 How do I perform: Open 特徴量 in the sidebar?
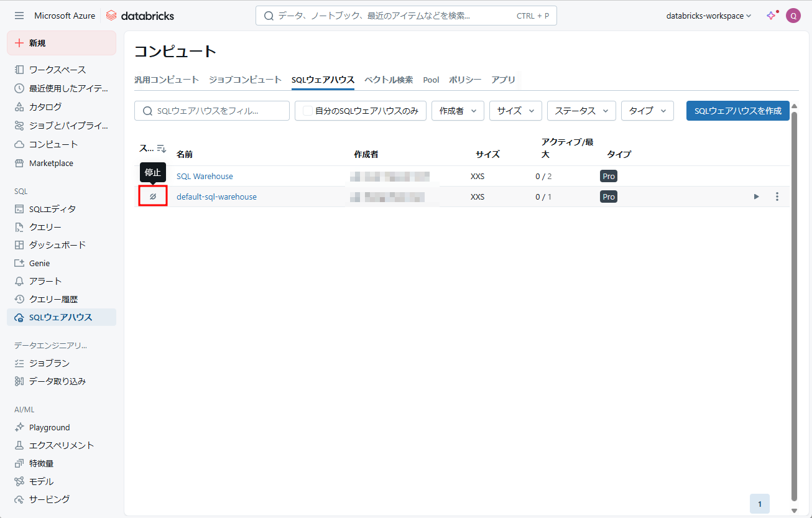(62, 463)
